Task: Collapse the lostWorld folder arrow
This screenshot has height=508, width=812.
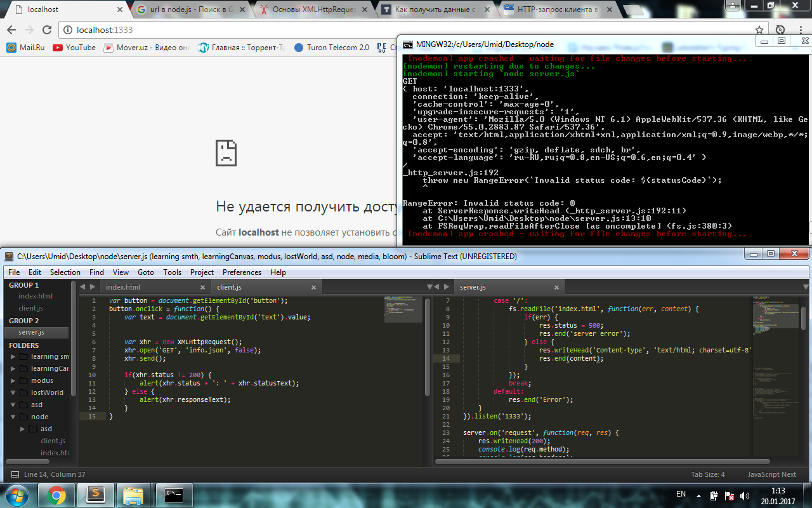Action: pyautogui.click(x=13, y=393)
